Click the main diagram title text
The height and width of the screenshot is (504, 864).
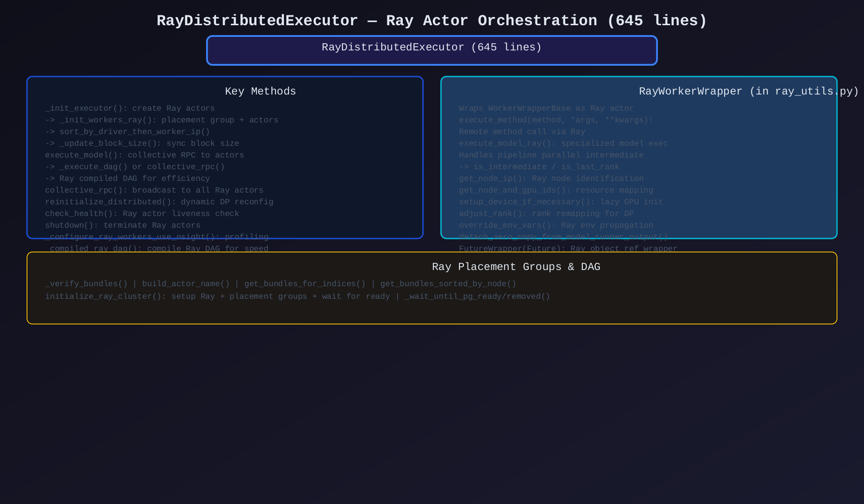(432, 21)
